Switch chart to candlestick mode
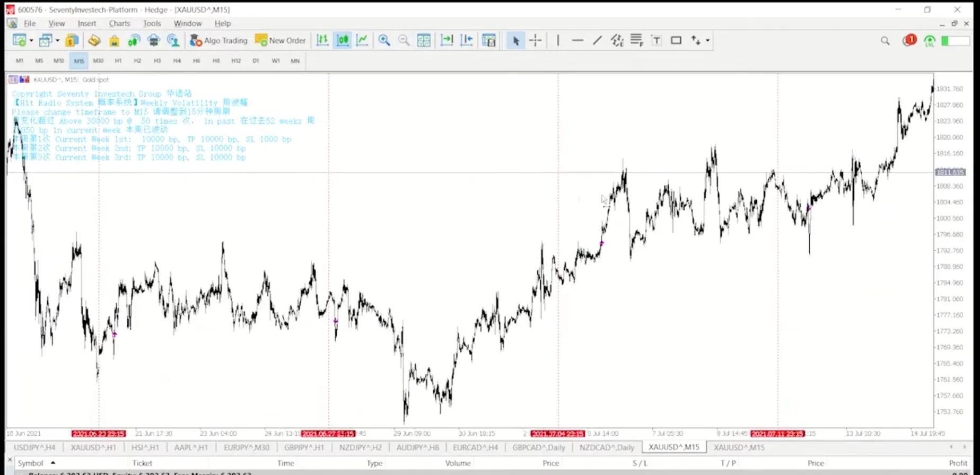The image size is (980, 475). [343, 40]
